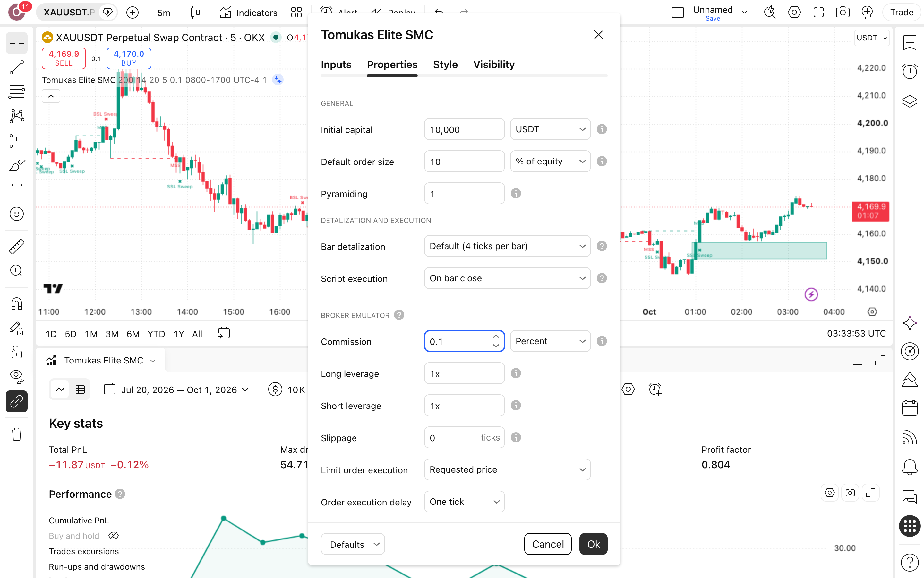
Task: Open the layout setup grid icon
Action: click(296, 13)
